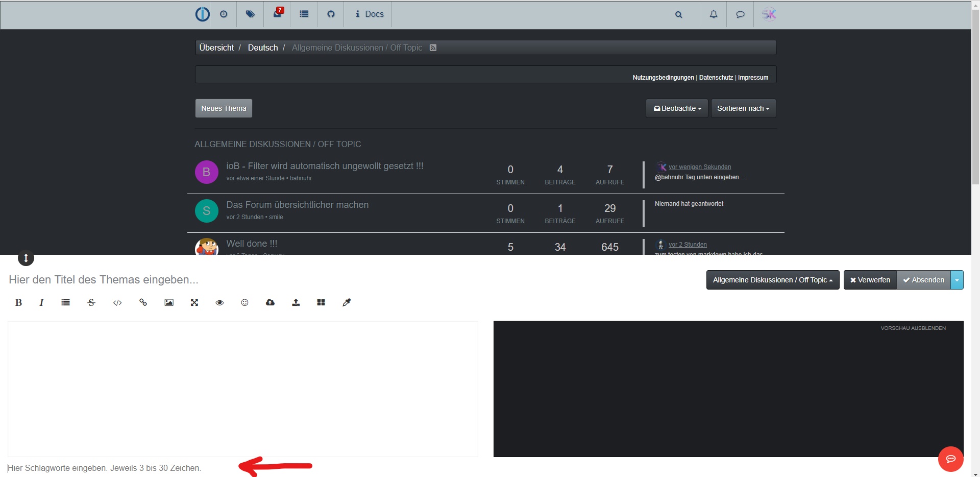
Task: Expand the Absenden options caret
Action: pos(957,280)
